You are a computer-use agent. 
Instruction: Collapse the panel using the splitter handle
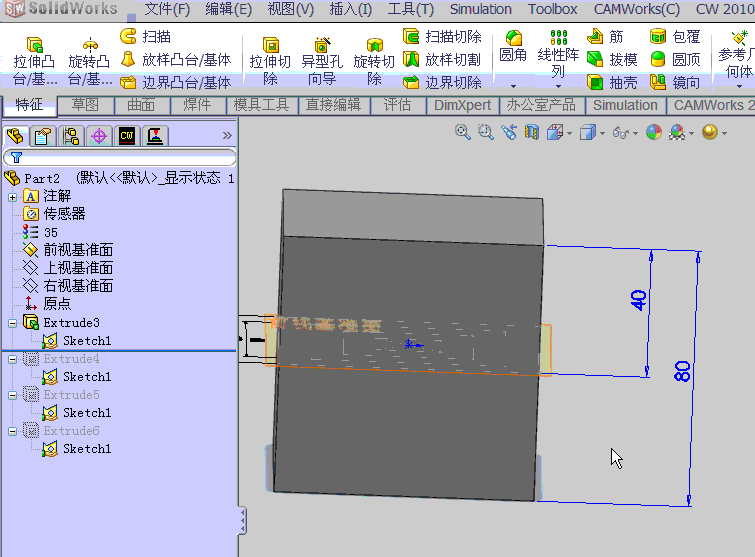(243, 520)
